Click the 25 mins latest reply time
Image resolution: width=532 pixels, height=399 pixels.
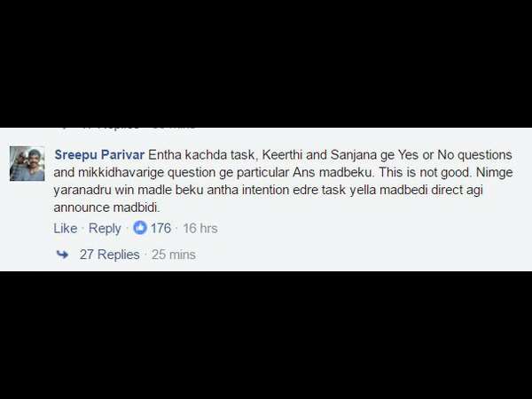(x=174, y=254)
